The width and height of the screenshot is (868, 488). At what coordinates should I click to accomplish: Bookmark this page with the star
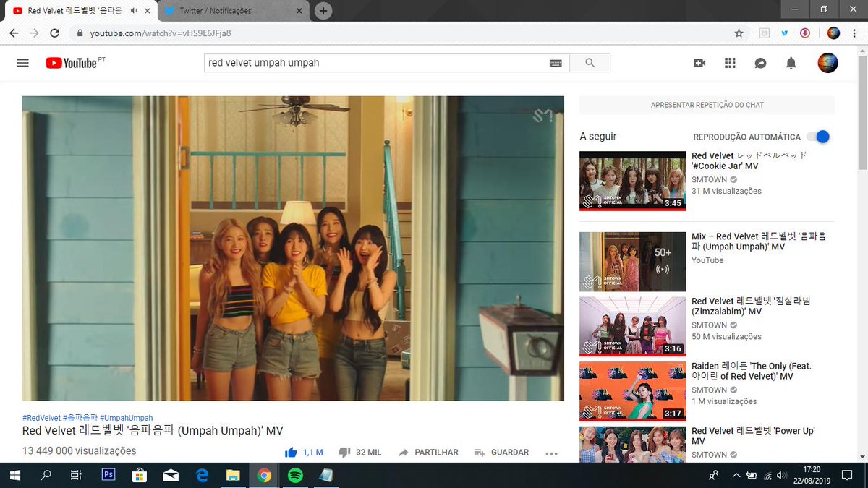(x=739, y=33)
